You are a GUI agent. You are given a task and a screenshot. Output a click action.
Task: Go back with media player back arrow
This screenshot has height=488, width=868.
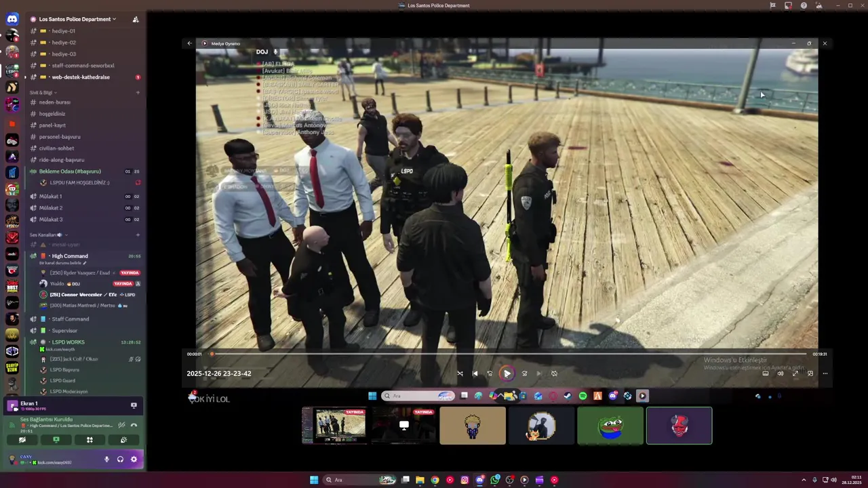(190, 43)
